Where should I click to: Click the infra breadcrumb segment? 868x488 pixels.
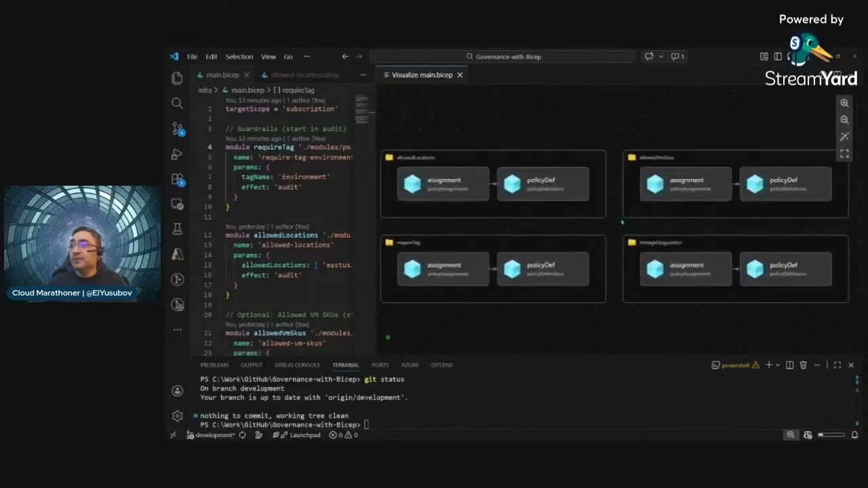(205, 90)
